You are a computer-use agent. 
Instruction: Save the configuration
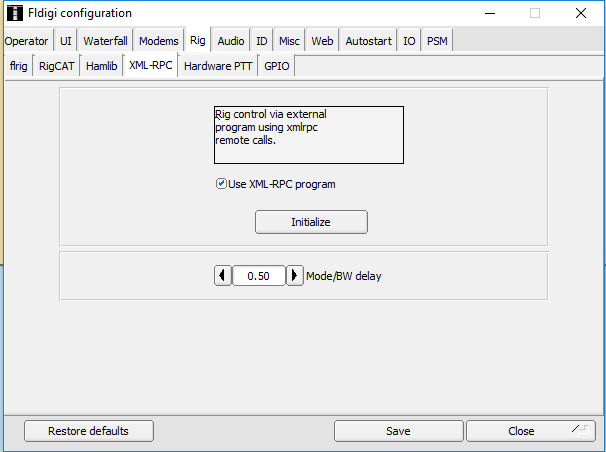(398, 431)
